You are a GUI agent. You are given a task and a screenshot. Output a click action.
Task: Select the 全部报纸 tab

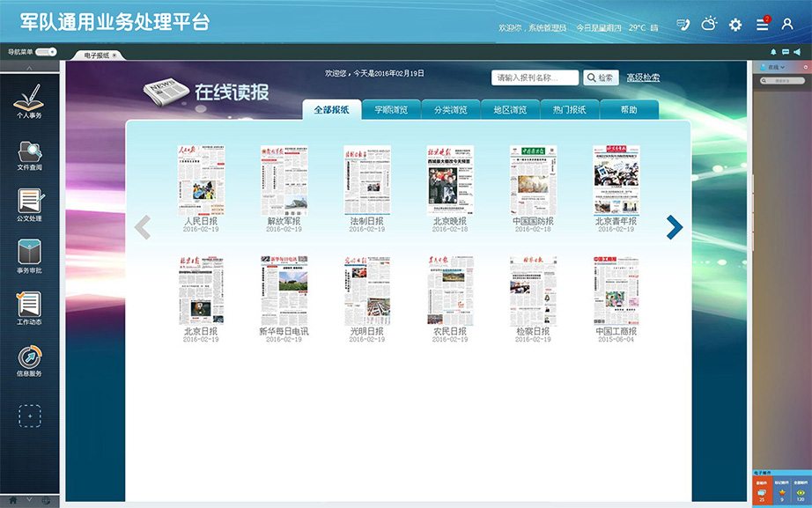[x=331, y=110]
